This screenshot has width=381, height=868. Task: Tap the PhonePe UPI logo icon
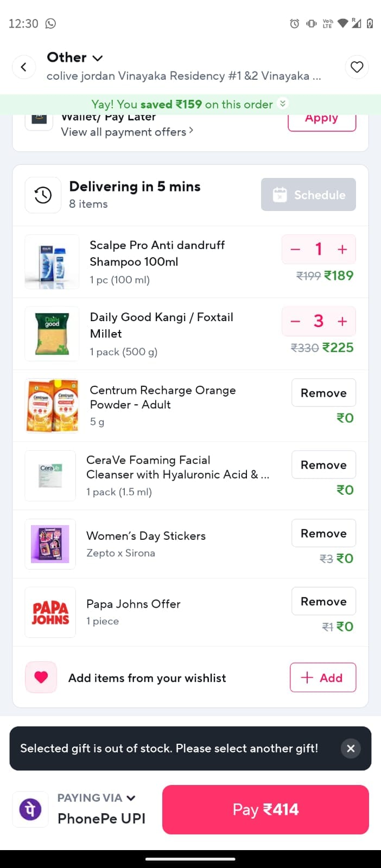point(31,809)
